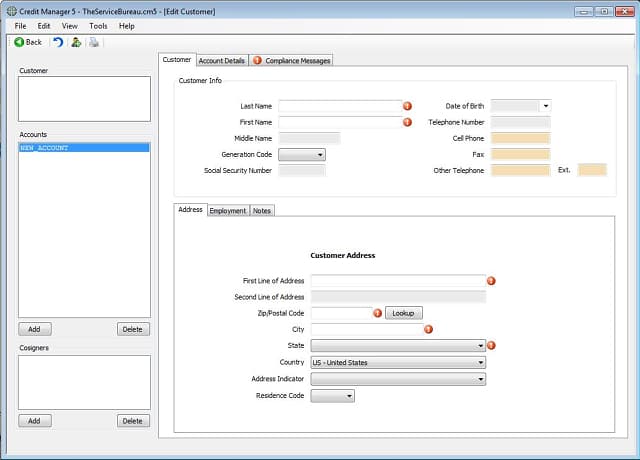Open the View menu
The image size is (640, 460).
click(x=70, y=26)
